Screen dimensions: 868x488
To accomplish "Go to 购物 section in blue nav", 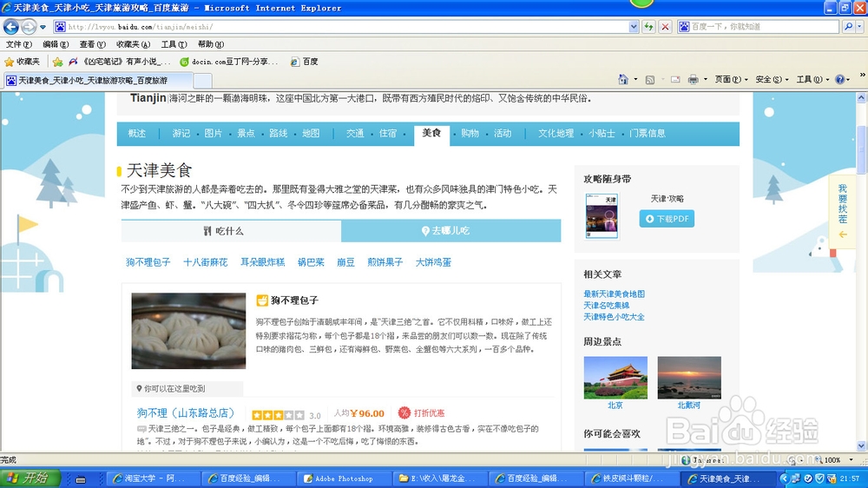I will (470, 134).
